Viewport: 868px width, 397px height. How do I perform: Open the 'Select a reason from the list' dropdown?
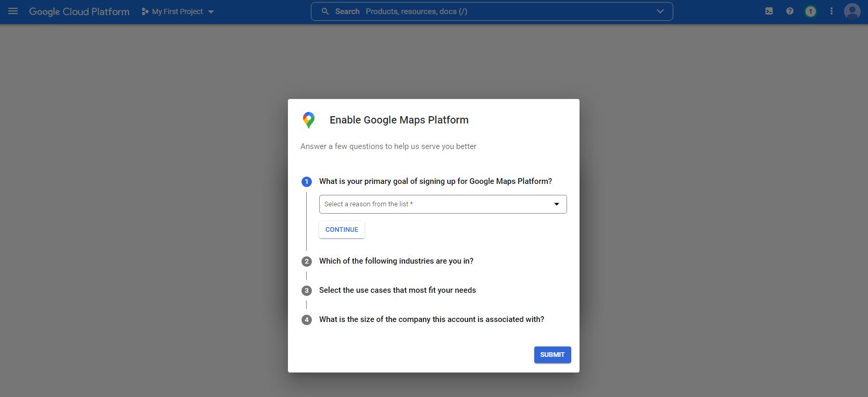coord(443,204)
